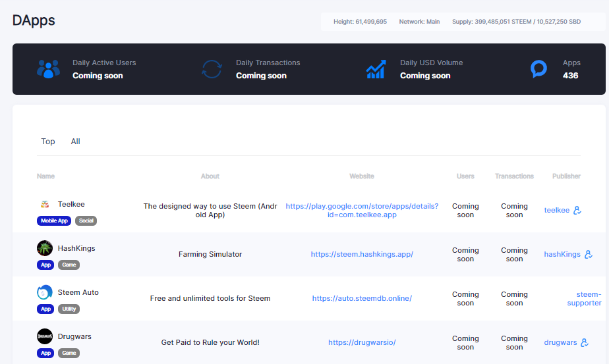Open the Teelkee Google Play store link
This screenshot has height=364, width=609.
362,211
